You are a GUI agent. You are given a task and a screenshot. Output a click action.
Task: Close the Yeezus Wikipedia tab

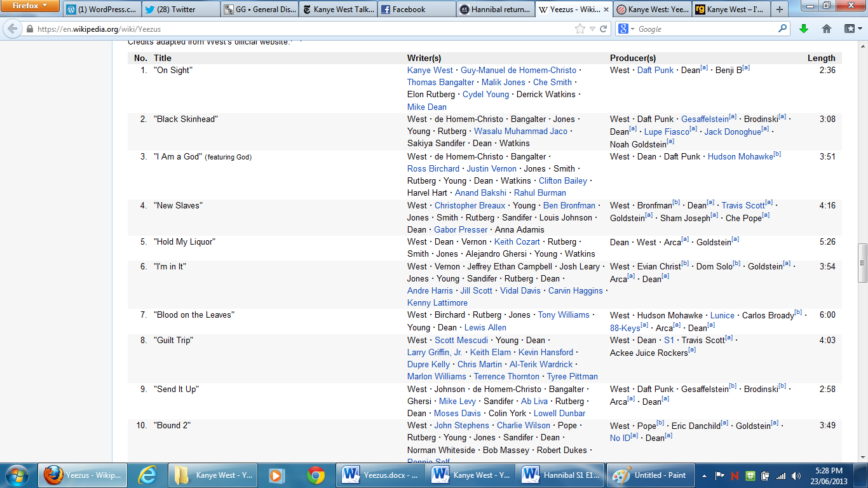coord(605,10)
